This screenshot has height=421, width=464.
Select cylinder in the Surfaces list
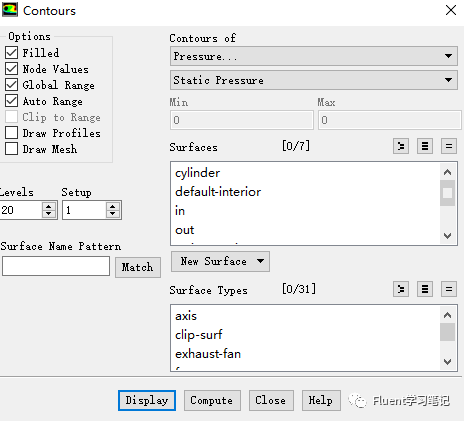point(197,173)
